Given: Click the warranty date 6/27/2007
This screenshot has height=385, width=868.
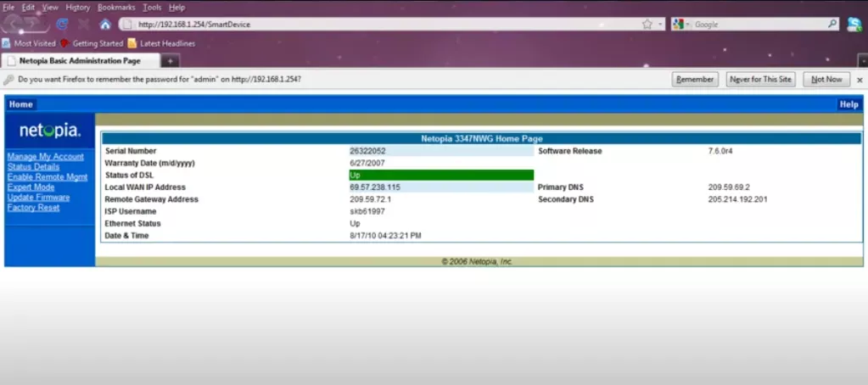Looking at the screenshot, I should pos(367,163).
